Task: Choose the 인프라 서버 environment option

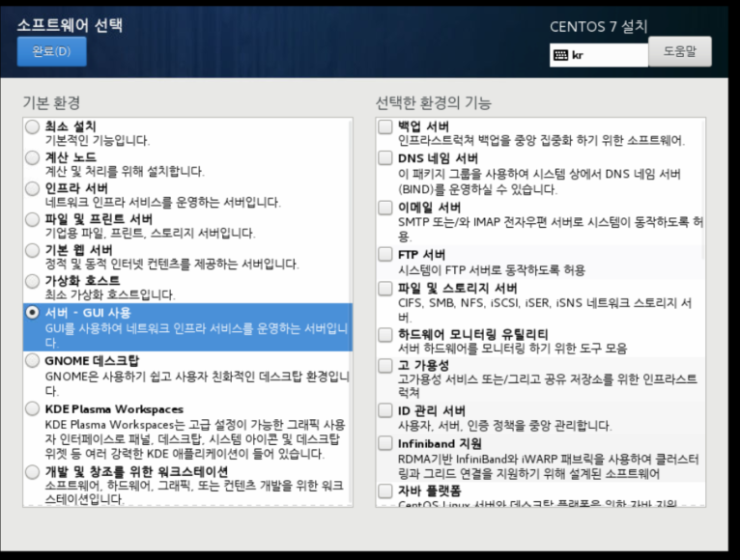Action: tap(33, 188)
